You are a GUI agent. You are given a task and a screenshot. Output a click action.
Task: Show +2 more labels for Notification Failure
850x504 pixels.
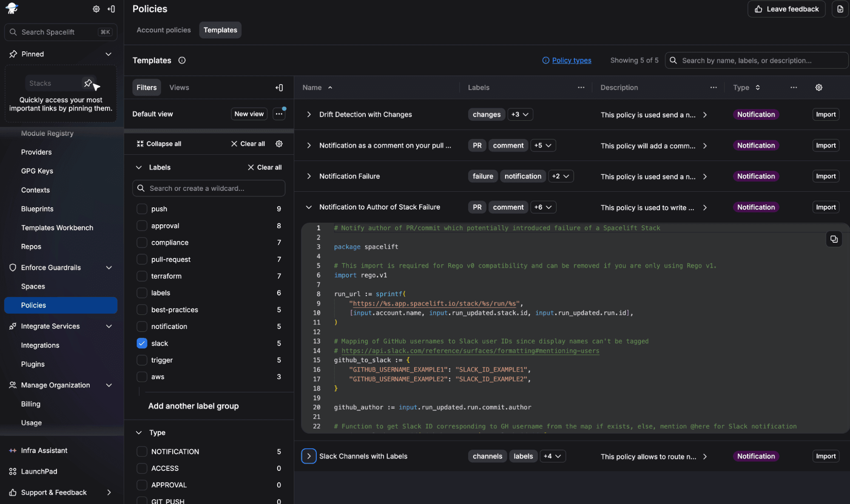[x=560, y=176]
